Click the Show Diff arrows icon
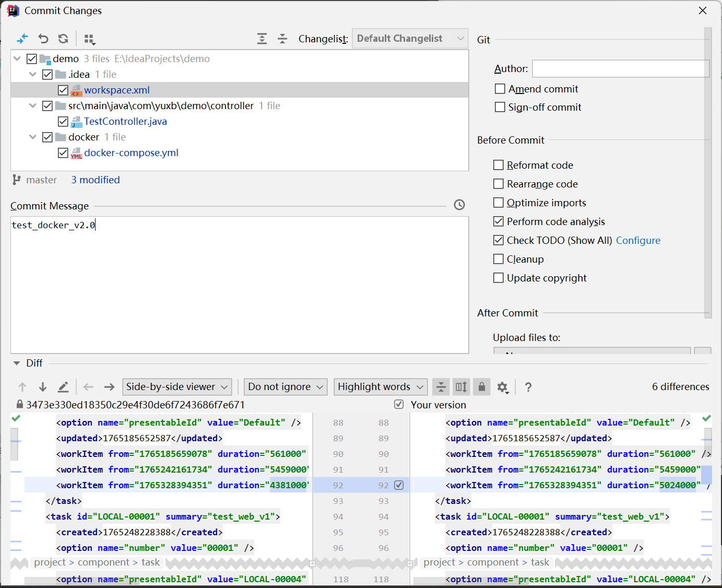This screenshot has width=722, height=588. coord(22,39)
